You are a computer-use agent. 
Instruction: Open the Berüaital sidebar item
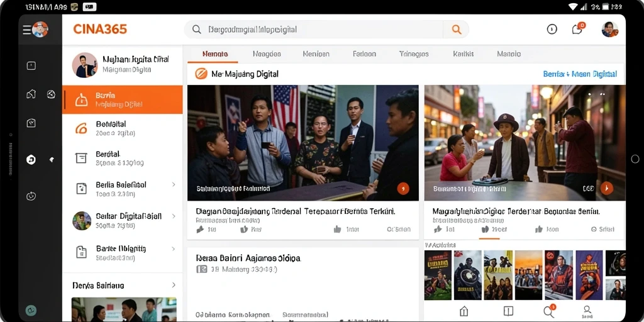tap(123, 128)
